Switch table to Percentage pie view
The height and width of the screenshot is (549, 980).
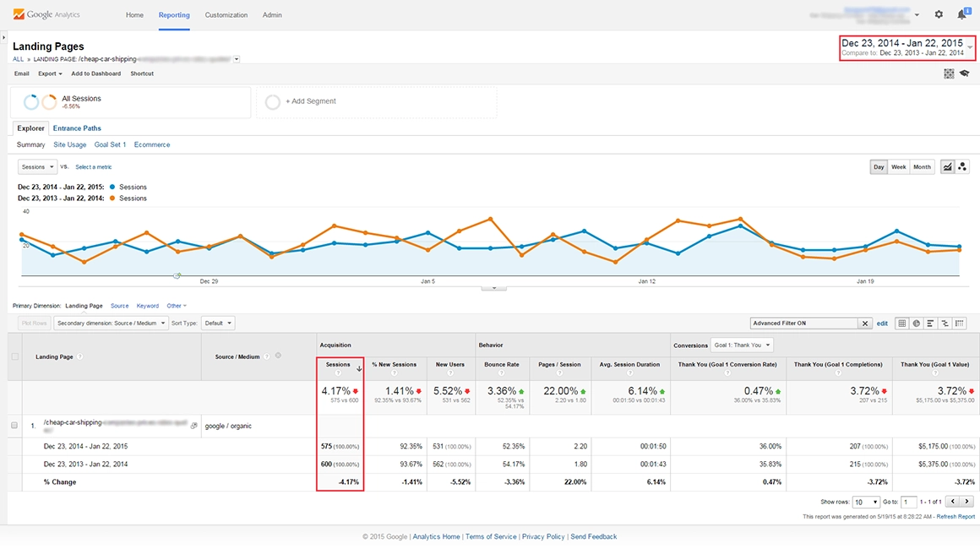917,323
